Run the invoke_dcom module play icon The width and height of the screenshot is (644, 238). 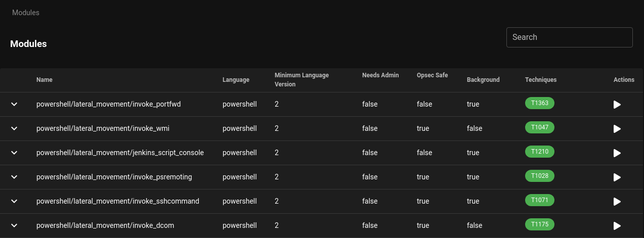[617, 226]
